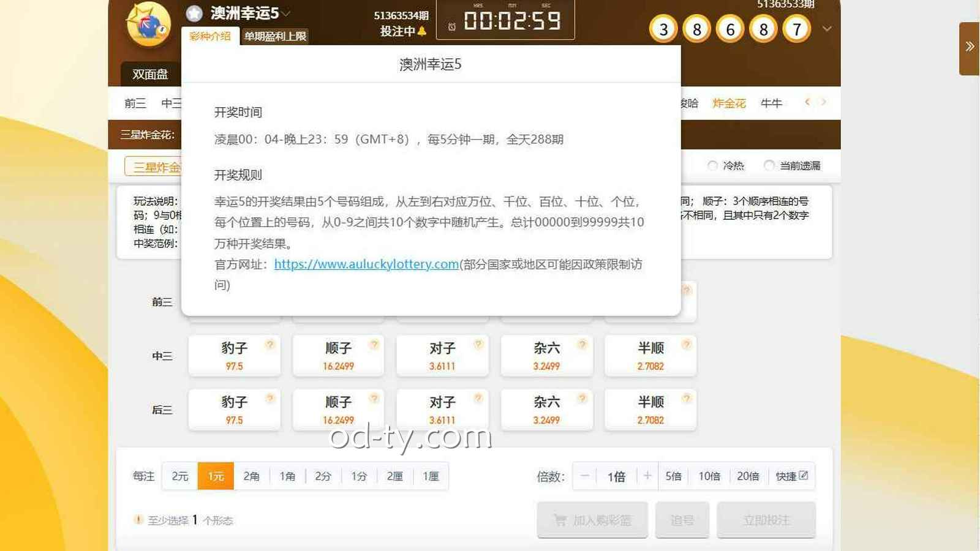Image resolution: width=980 pixels, height=551 pixels.
Task: Click the last result ball numbered 7
Action: (x=797, y=29)
